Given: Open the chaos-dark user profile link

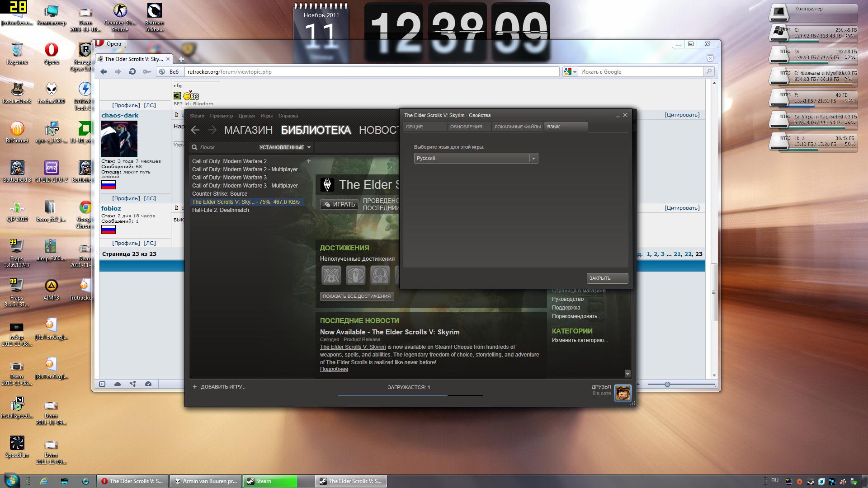Looking at the screenshot, I should click(x=120, y=115).
